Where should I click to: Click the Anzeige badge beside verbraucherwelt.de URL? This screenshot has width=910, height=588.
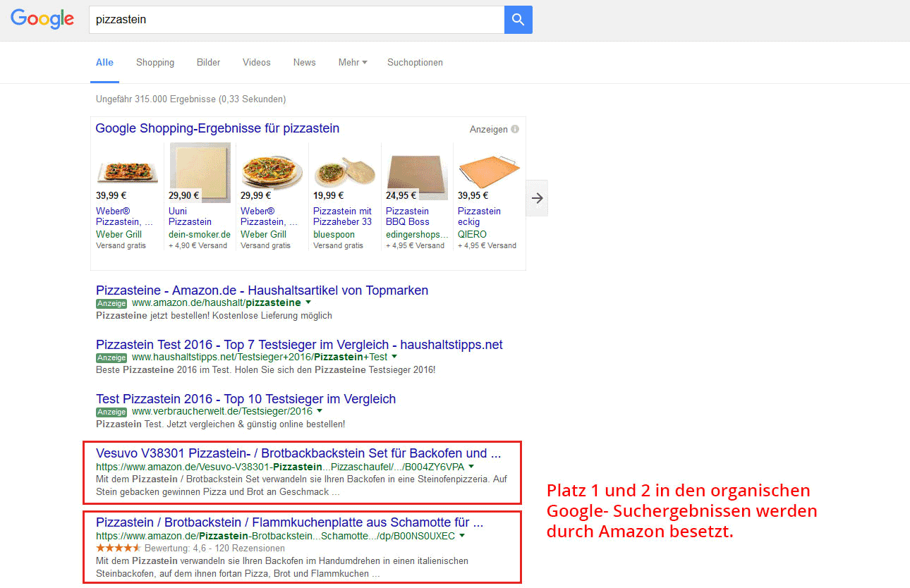pos(111,412)
